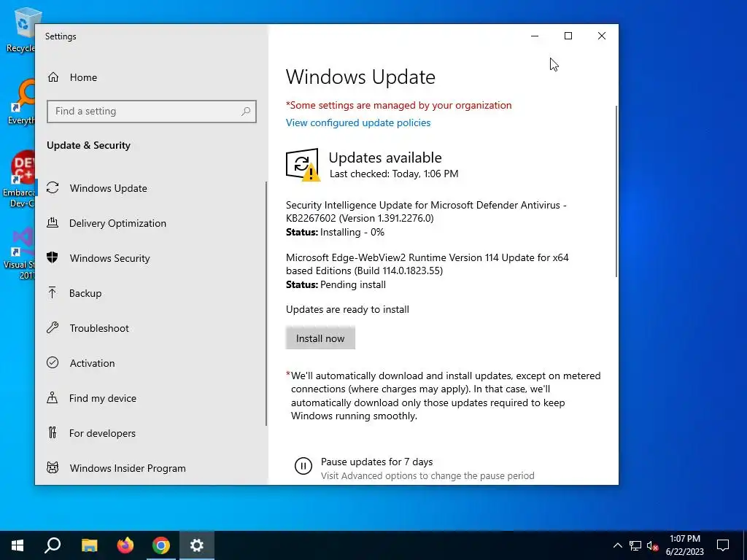Image resolution: width=747 pixels, height=560 pixels.
Task: Click the Windows Update sync arrows icon in sidebar
Action: coord(53,188)
